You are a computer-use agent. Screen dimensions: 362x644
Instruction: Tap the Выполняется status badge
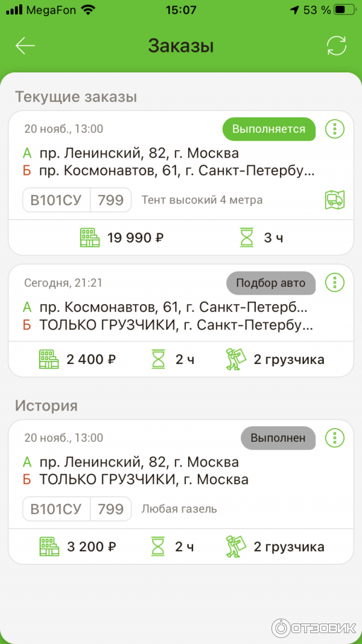269,129
